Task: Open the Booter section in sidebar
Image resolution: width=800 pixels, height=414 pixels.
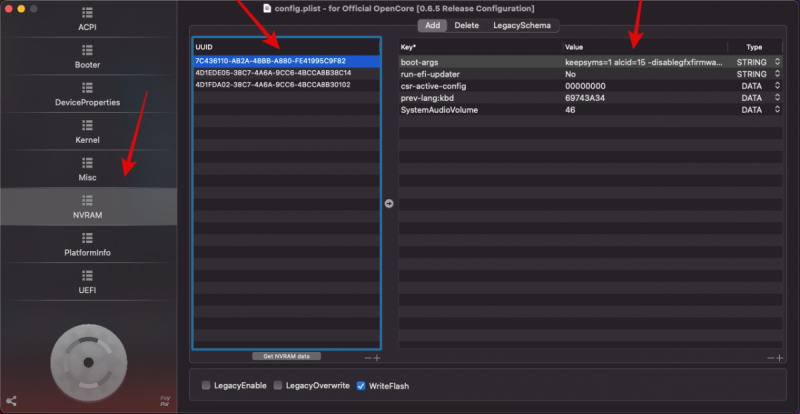Action: (87, 57)
